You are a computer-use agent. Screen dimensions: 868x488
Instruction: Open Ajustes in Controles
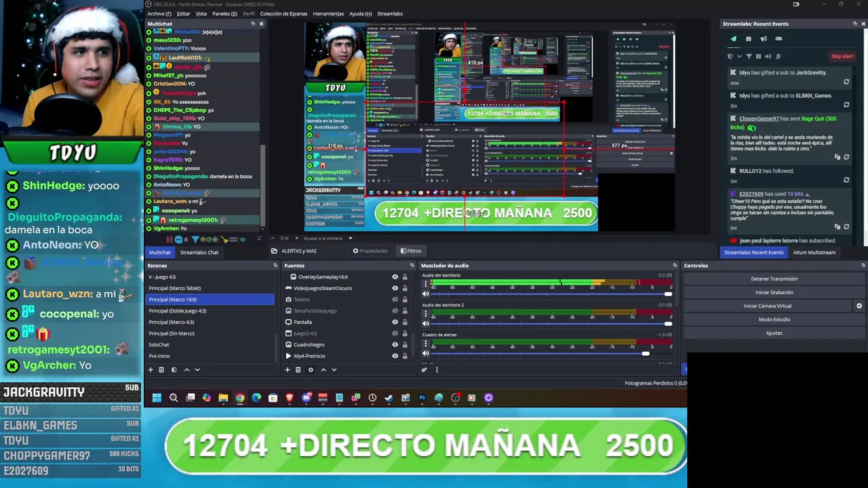tap(774, 333)
